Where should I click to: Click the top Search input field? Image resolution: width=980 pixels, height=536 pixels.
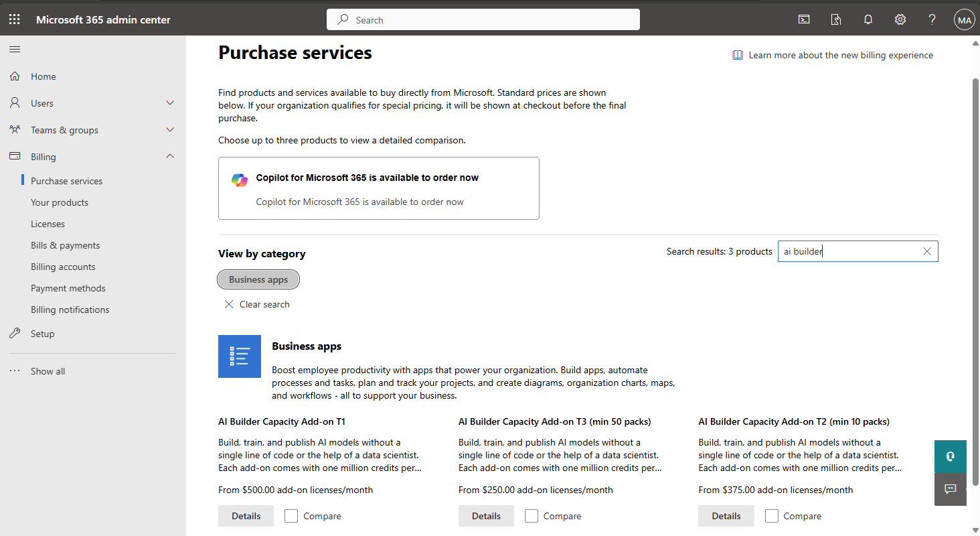[483, 19]
